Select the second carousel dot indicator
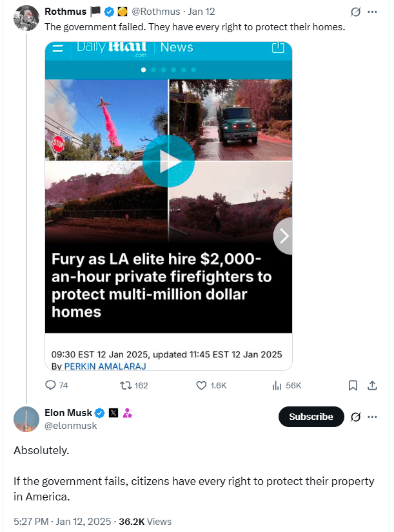 (x=154, y=69)
